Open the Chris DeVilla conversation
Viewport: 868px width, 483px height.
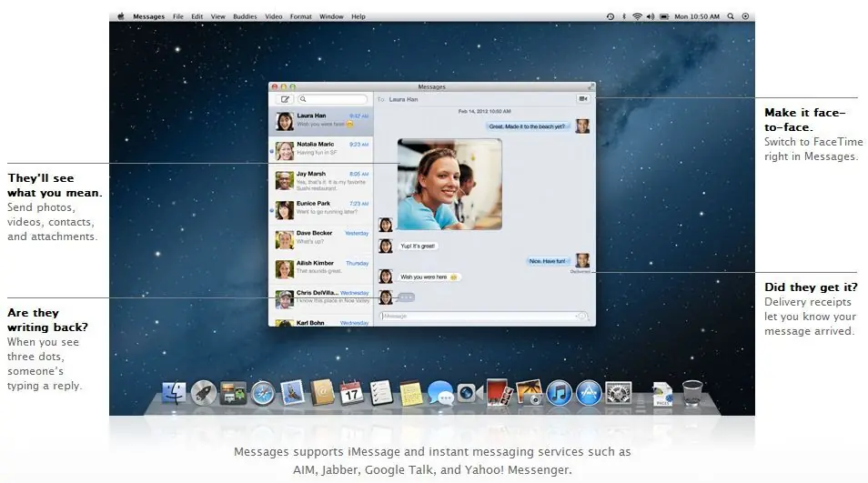click(x=321, y=298)
